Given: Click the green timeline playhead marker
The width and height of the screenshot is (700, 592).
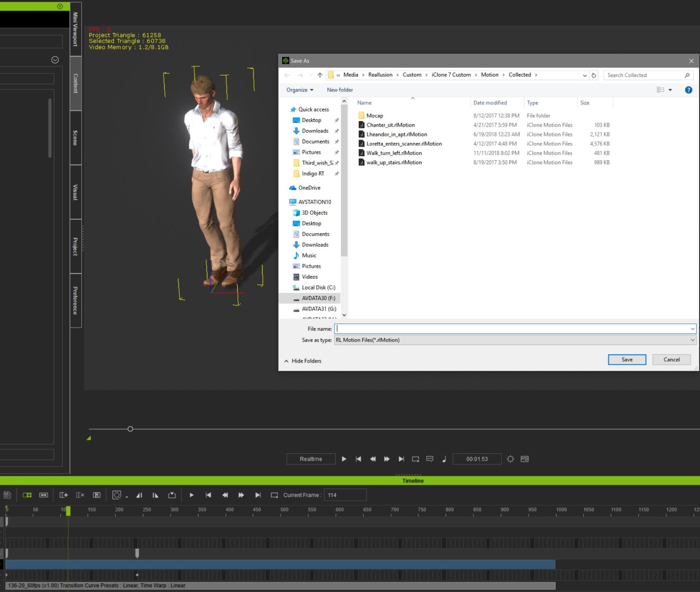Looking at the screenshot, I should click(68, 511).
